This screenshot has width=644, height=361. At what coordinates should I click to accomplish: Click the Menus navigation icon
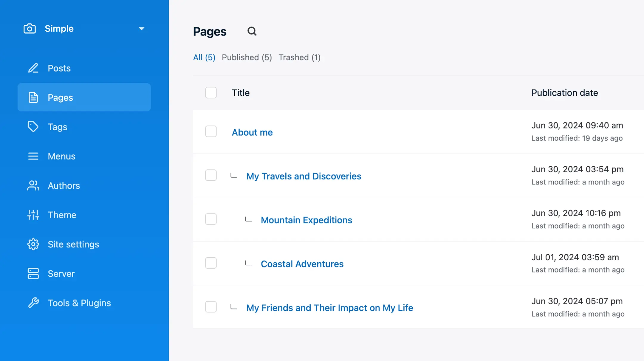[33, 156]
